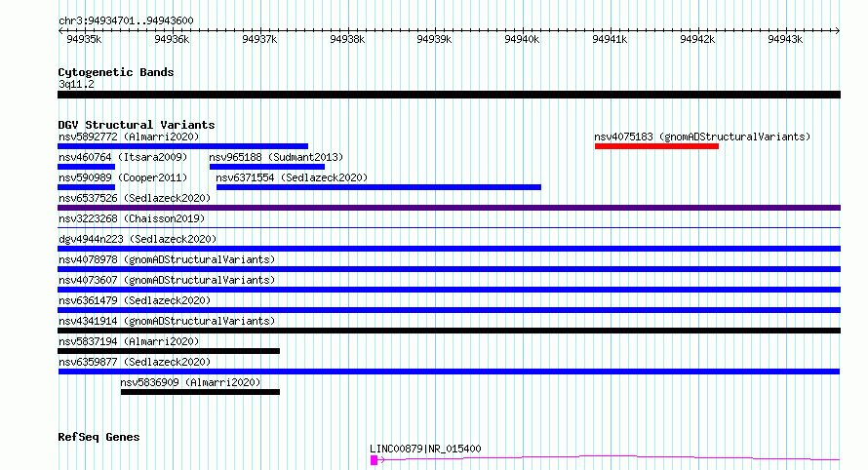The image size is (868, 470).
Task: Click the 94939k ruler tick label
Action: point(434,39)
